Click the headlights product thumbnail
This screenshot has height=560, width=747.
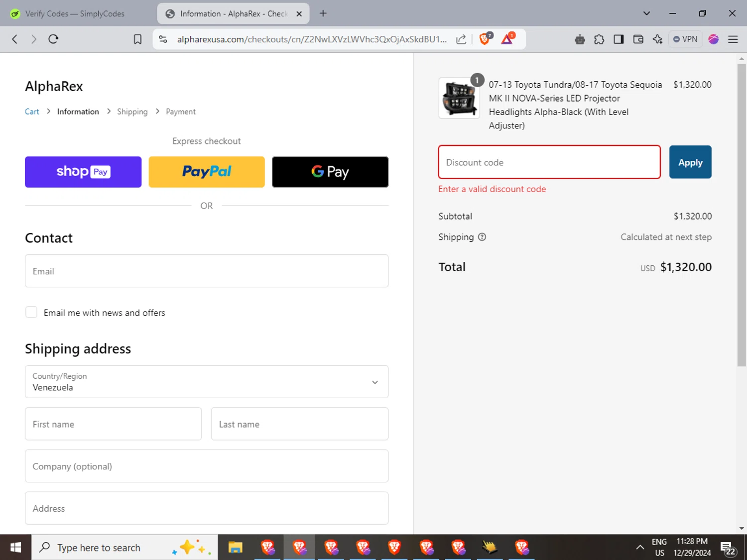[x=459, y=98]
